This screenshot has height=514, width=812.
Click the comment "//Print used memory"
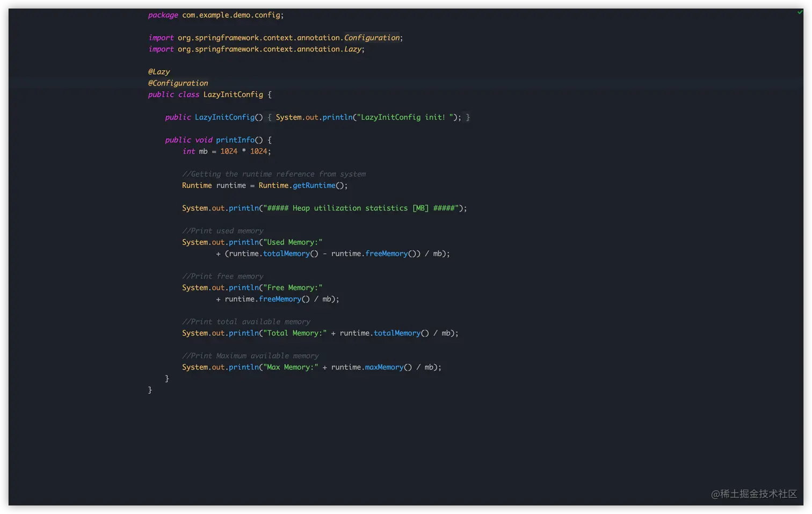coord(222,231)
